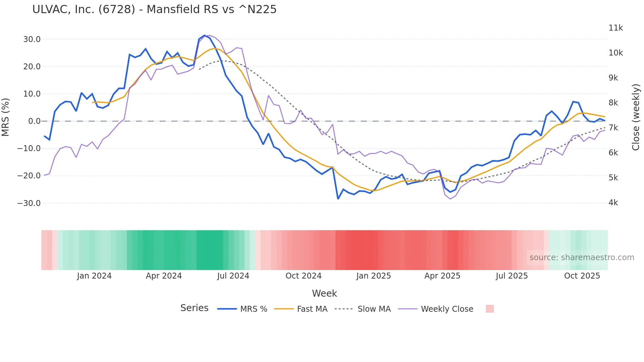Click the 5k tick on Close axis
This screenshot has height=362, width=644.
click(x=613, y=178)
